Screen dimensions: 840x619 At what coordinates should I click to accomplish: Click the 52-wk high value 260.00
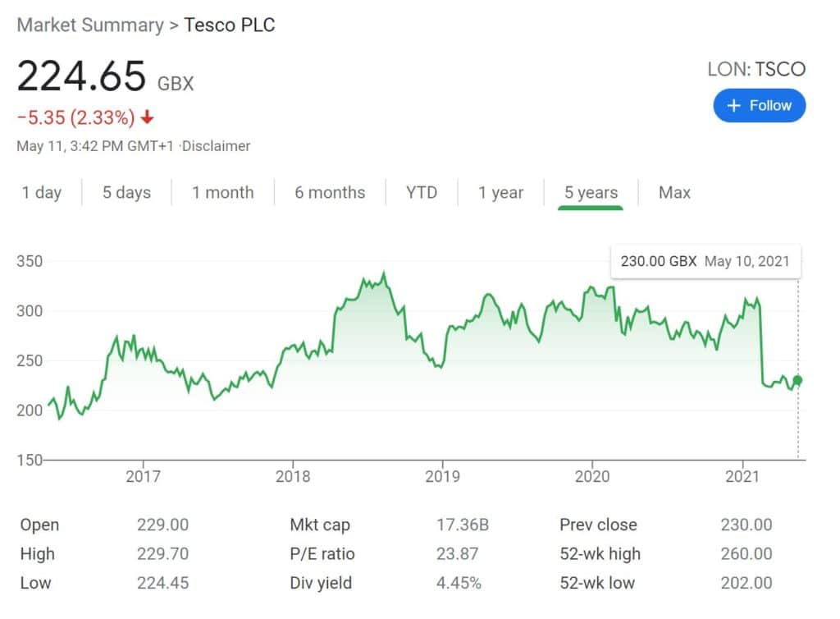coord(747,554)
